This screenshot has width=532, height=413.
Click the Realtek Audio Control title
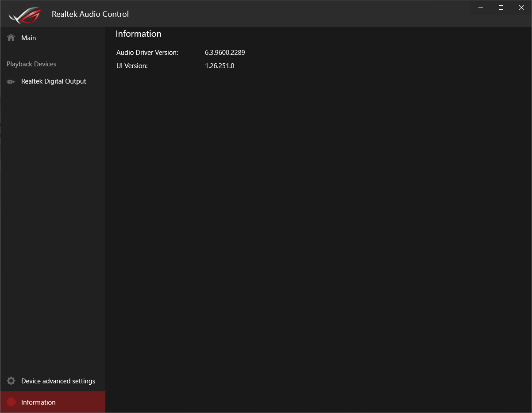(x=90, y=14)
